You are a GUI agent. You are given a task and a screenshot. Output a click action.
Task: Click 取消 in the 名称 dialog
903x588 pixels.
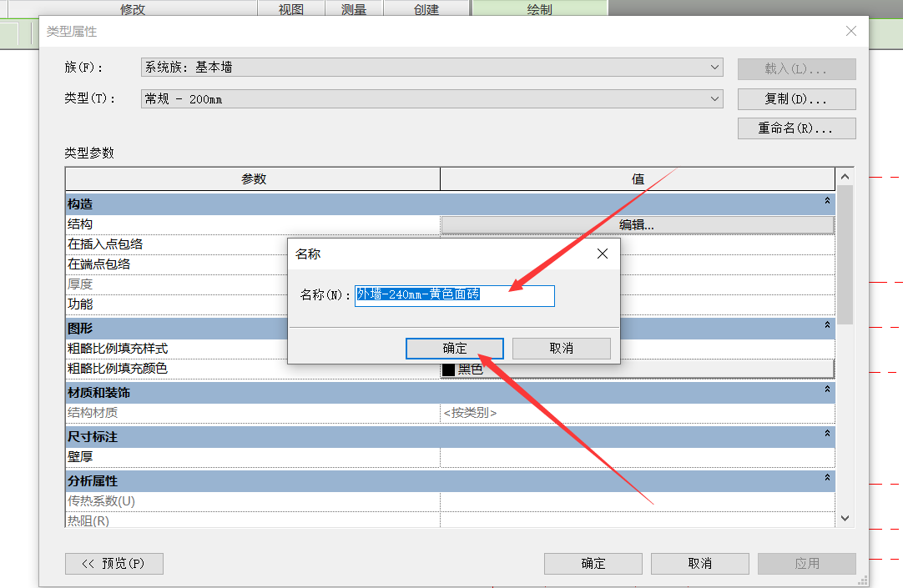pos(561,349)
